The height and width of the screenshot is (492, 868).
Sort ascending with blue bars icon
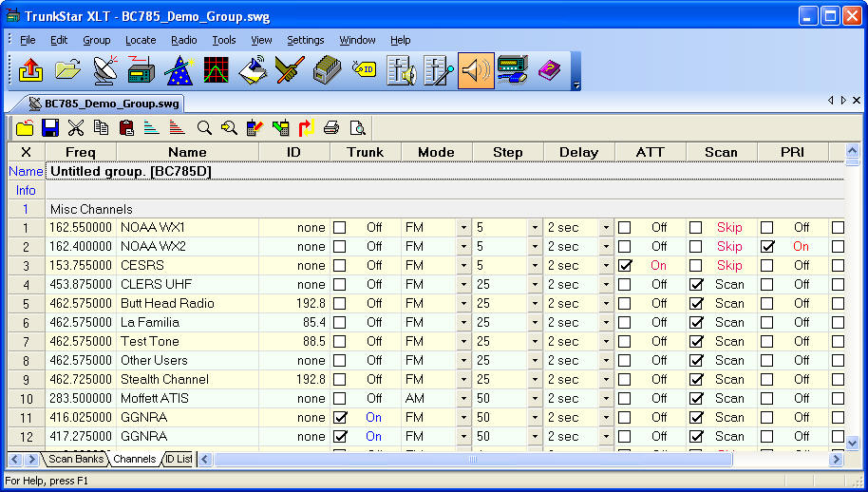(x=151, y=128)
